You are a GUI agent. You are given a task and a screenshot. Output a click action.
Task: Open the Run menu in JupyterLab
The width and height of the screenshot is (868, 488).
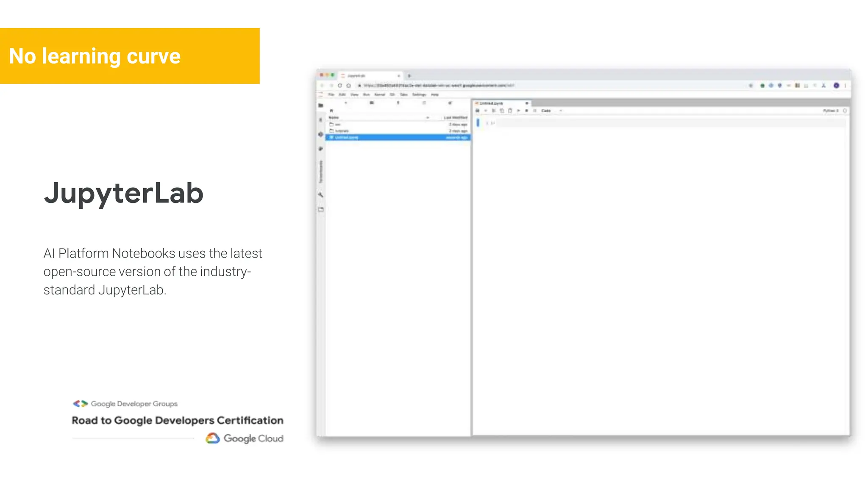(x=367, y=94)
